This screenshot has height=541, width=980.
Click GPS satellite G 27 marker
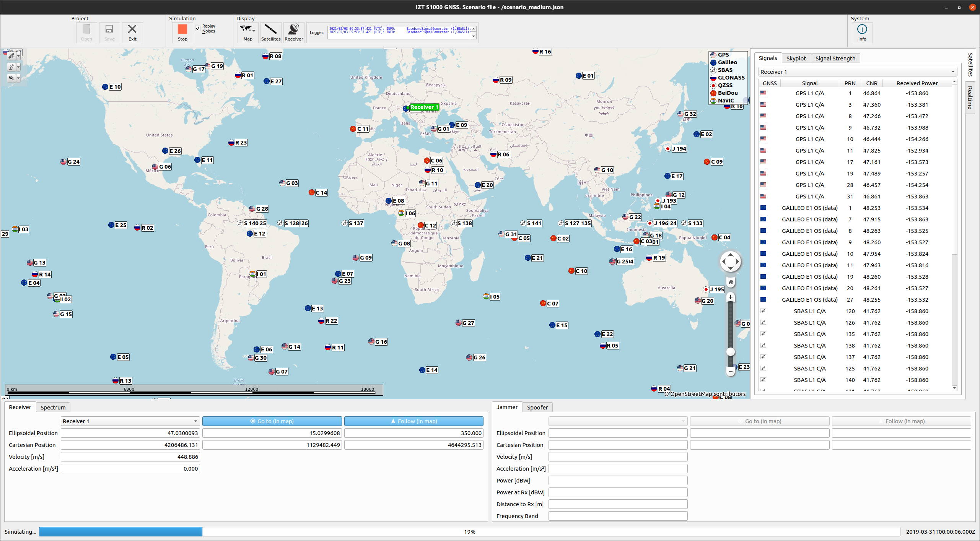pyautogui.click(x=465, y=323)
